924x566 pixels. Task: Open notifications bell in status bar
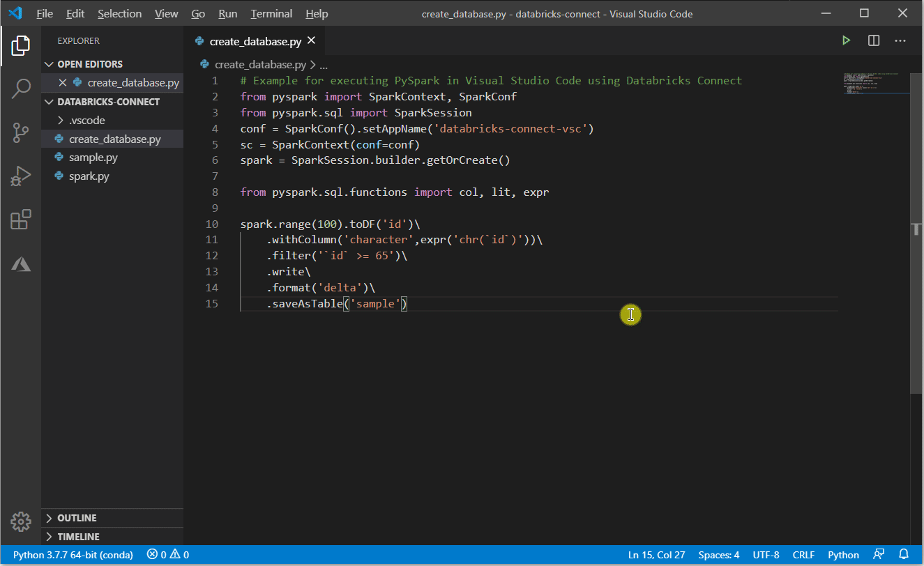[904, 555]
